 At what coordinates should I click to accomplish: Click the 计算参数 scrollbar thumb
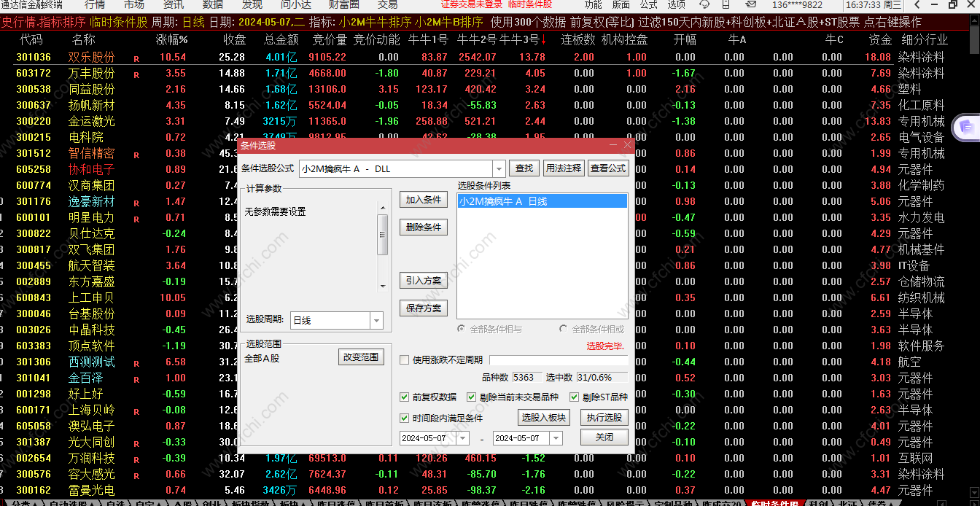tap(382, 234)
